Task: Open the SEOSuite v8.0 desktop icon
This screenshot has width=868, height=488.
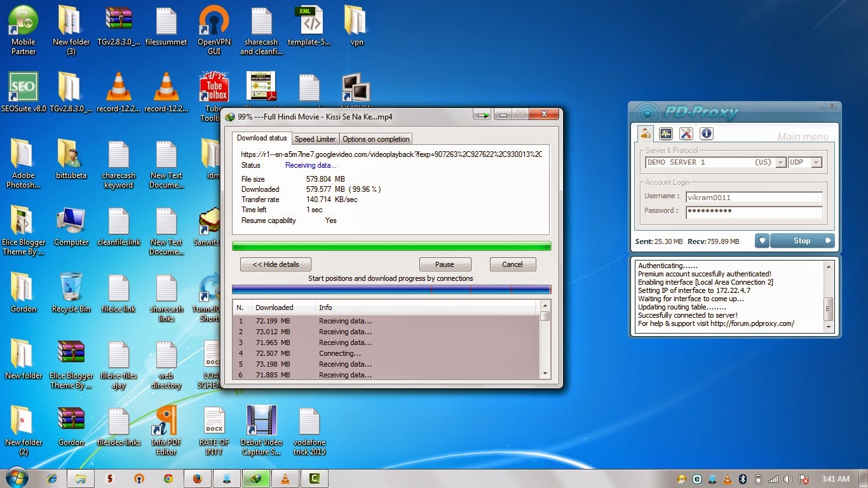Action: click(x=24, y=92)
